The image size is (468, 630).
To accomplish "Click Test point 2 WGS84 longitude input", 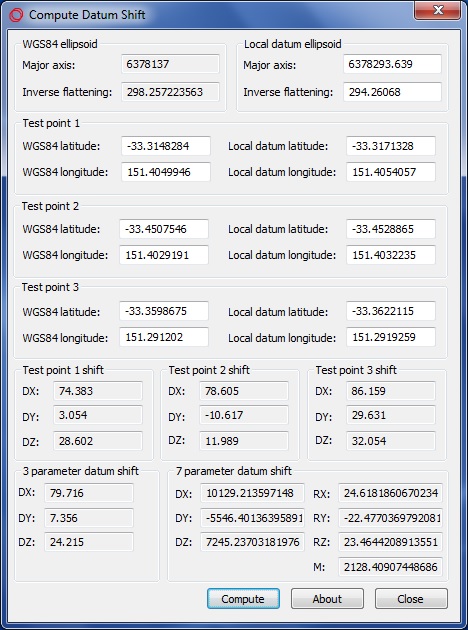I will 164,255.
